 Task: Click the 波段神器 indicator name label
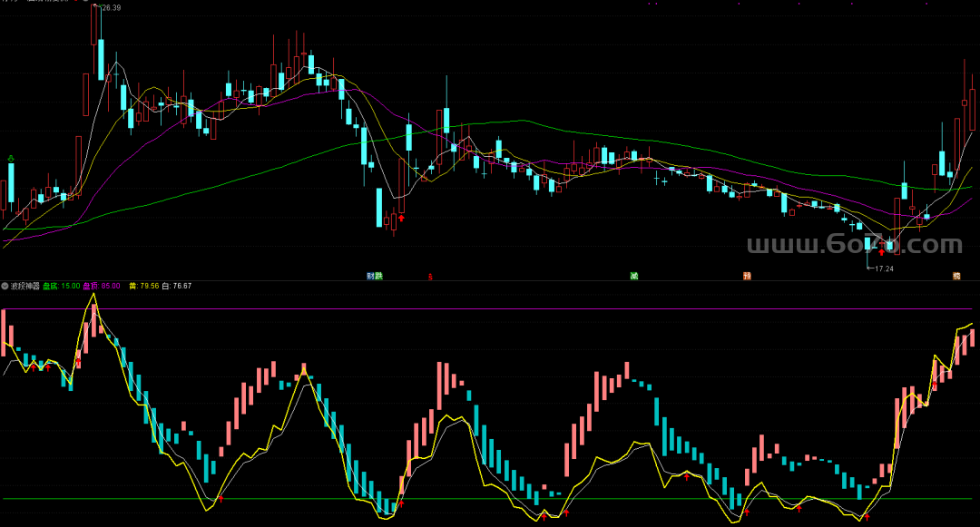25,286
